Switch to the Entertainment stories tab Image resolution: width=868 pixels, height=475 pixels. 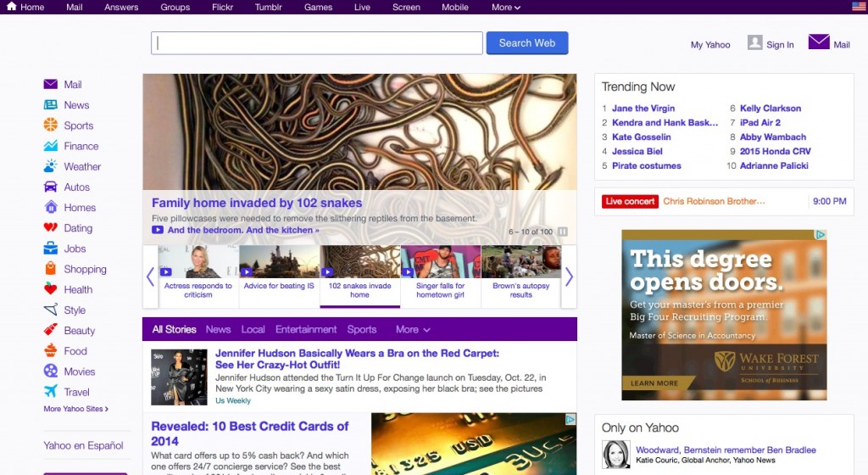[306, 330]
